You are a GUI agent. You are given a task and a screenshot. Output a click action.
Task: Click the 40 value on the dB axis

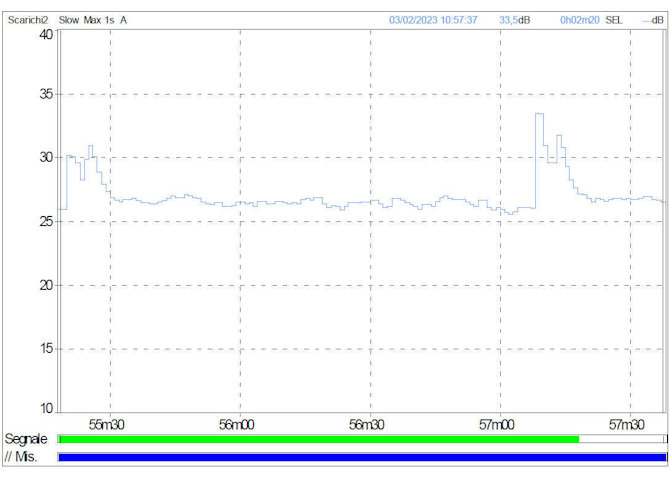[46, 34]
